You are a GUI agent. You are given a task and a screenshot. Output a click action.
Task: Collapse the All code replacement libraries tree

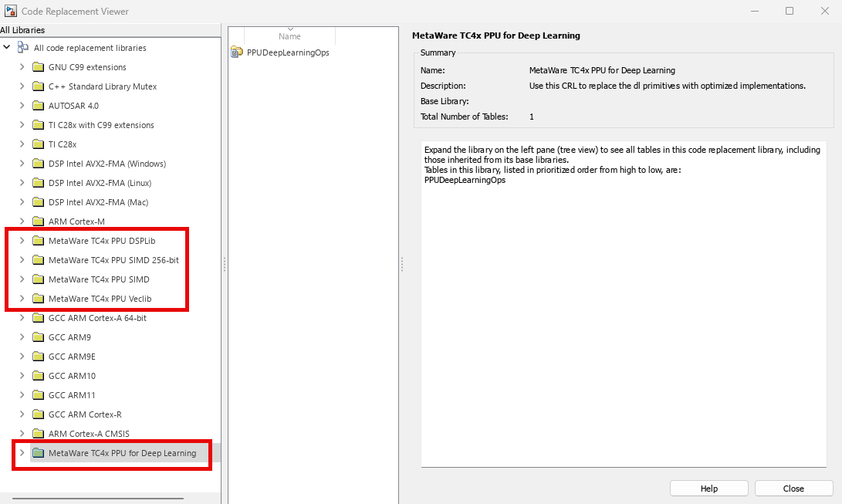pyautogui.click(x=7, y=48)
